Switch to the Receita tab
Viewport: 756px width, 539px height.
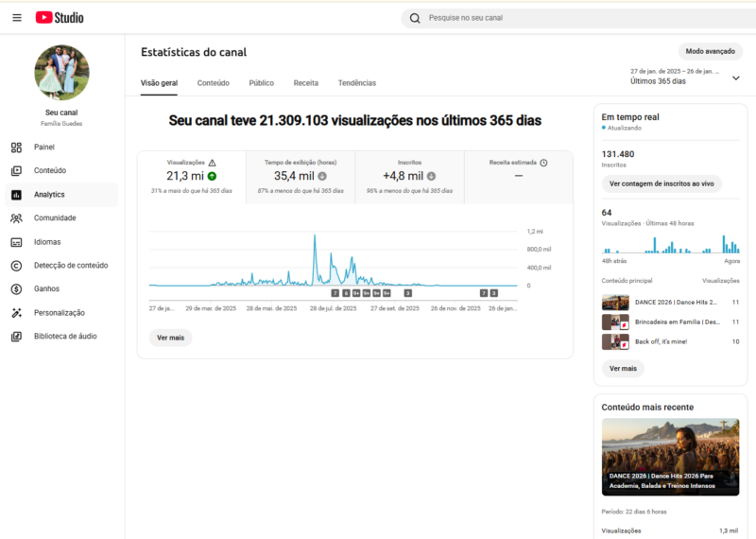click(305, 83)
